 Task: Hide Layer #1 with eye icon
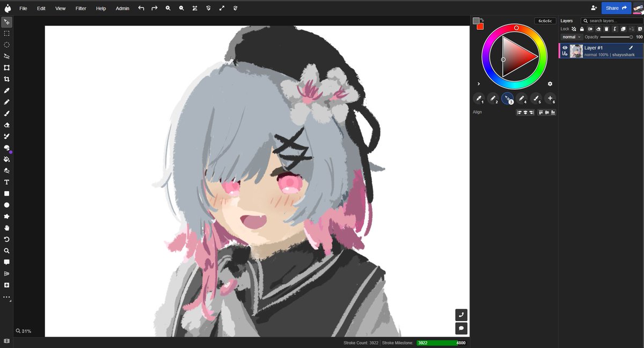(x=565, y=48)
